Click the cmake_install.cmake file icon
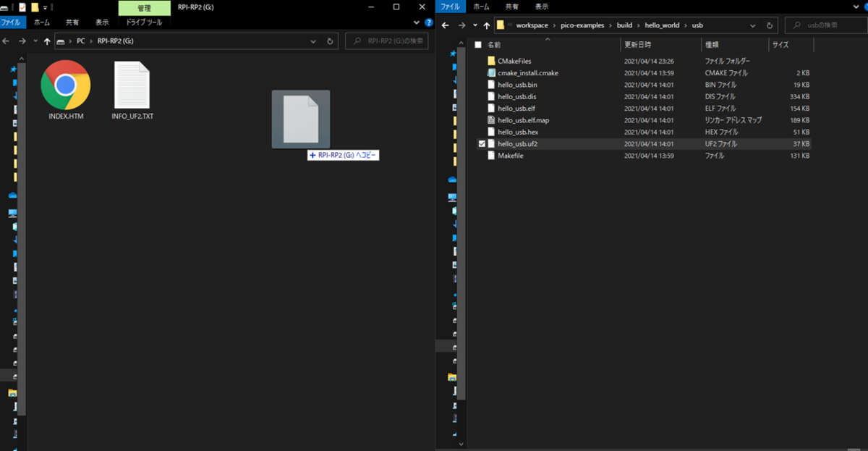 pos(491,73)
